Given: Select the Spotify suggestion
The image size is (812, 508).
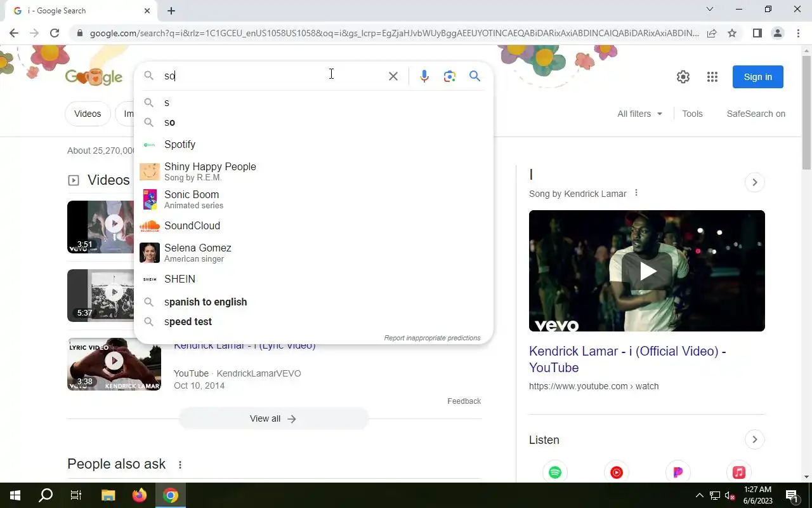Looking at the screenshot, I should pyautogui.click(x=313, y=145).
